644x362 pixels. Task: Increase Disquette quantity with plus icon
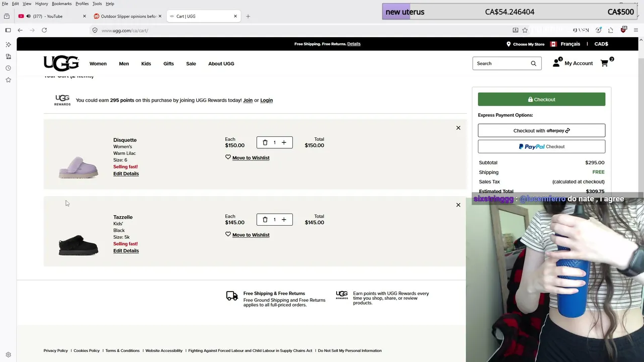[284, 142]
